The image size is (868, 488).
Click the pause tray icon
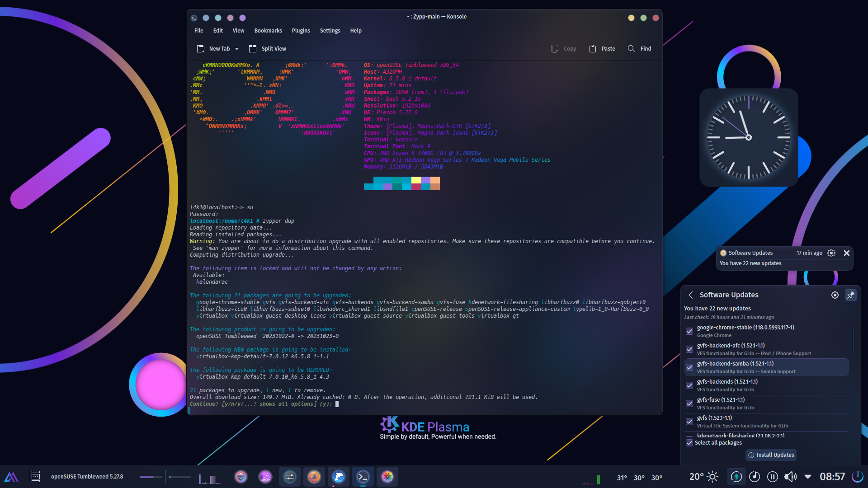click(773, 477)
